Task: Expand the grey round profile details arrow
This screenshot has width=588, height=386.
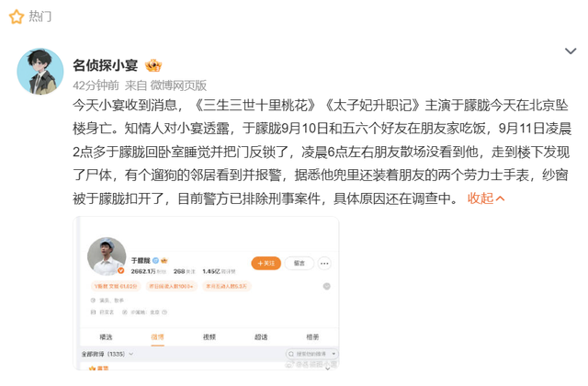Action: 327,287
